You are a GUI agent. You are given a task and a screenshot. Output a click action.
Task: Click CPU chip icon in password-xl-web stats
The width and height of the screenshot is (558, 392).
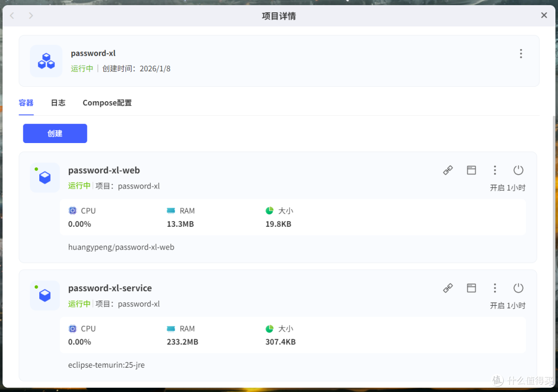pyautogui.click(x=72, y=211)
